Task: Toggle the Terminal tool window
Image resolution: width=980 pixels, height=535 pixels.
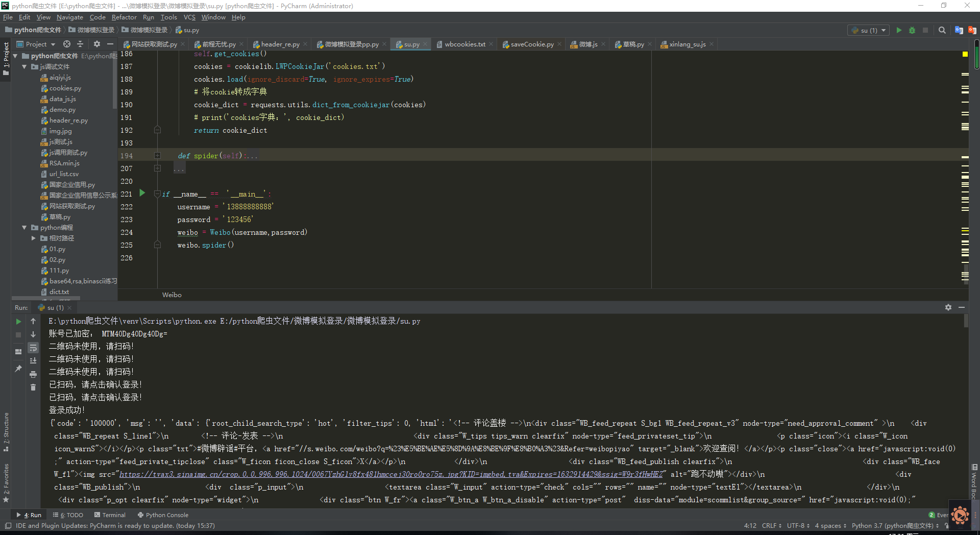Action: [110, 515]
